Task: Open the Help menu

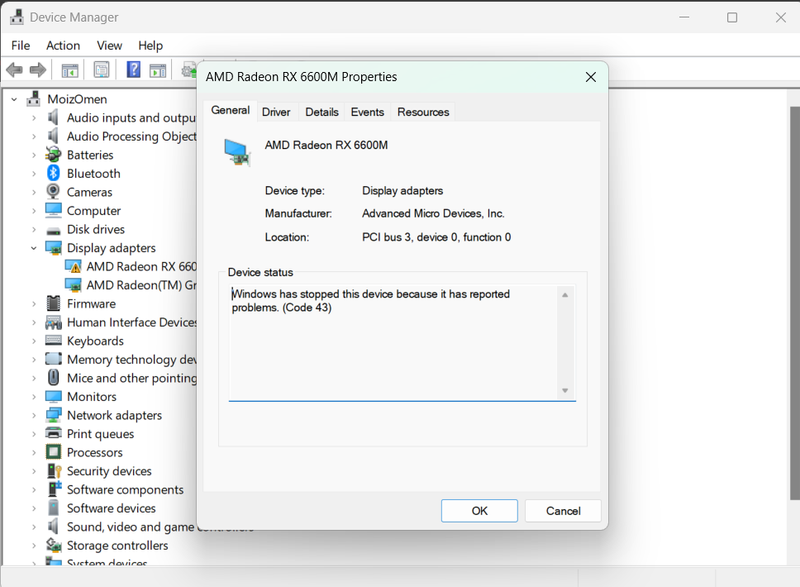Action: tap(151, 45)
